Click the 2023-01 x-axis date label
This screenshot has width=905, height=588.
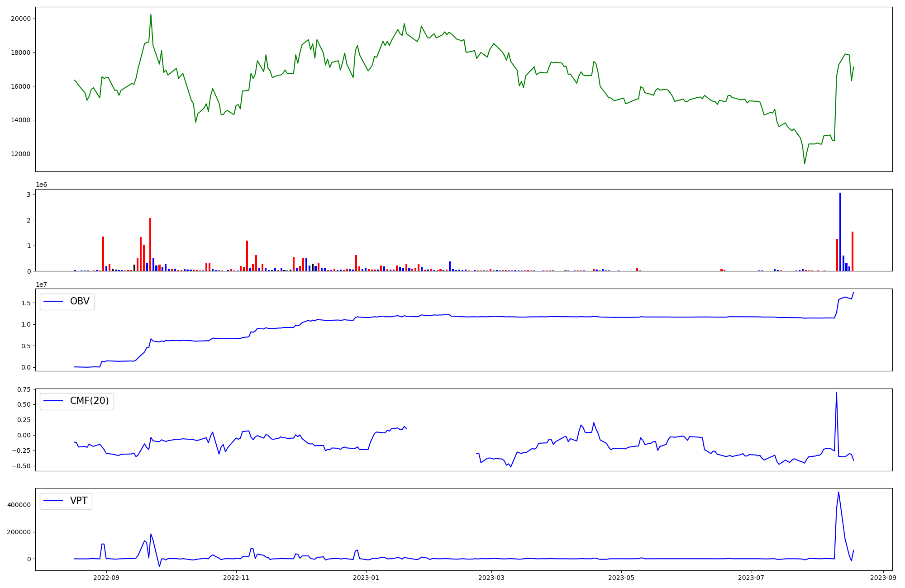[x=366, y=578]
